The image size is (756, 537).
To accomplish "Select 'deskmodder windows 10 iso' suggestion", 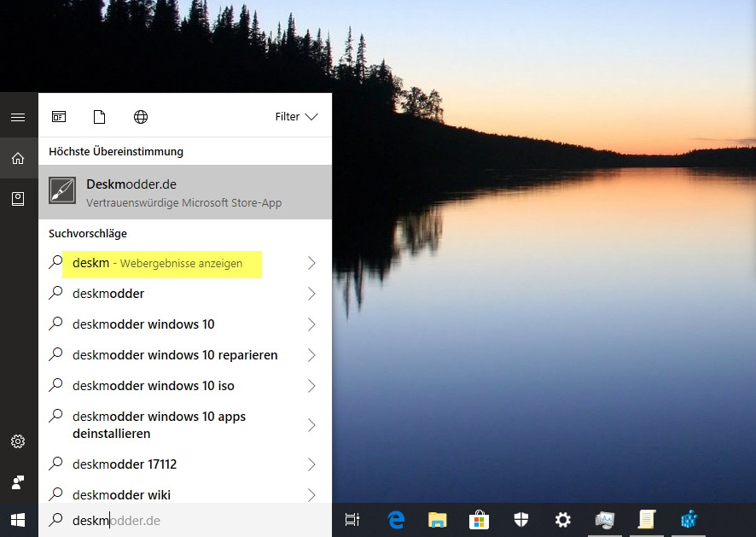I will click(x=185, y=386).
